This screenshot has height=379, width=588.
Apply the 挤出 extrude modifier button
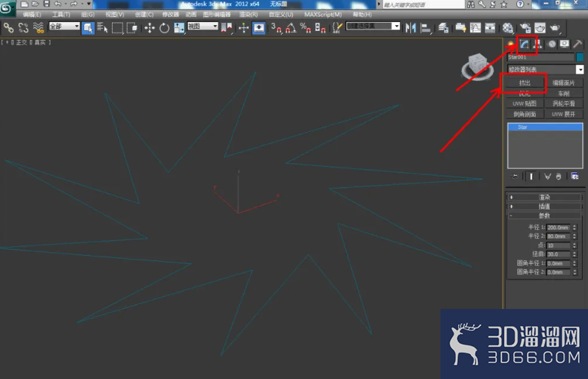click(525, 83)
